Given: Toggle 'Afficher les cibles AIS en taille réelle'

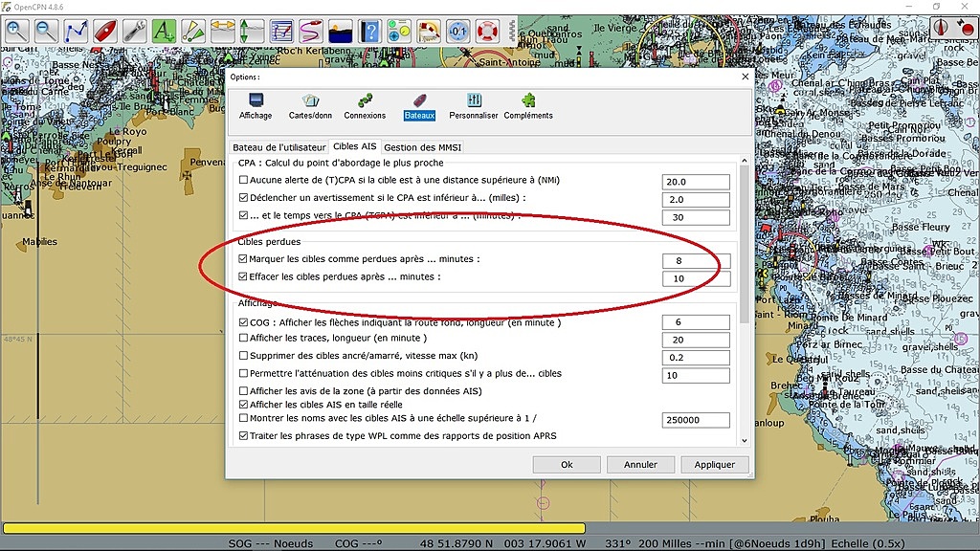Looking at the screenshot, I should 243,405.
